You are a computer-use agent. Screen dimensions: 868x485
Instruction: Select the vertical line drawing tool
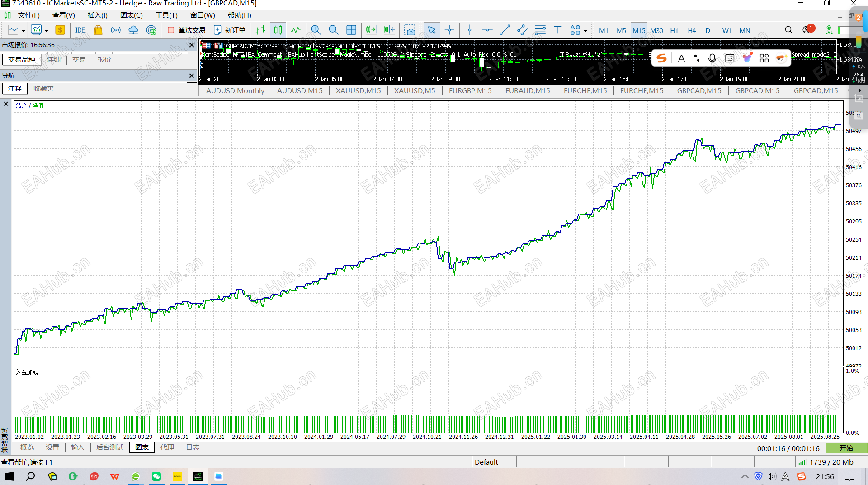(x=470, y=30)
